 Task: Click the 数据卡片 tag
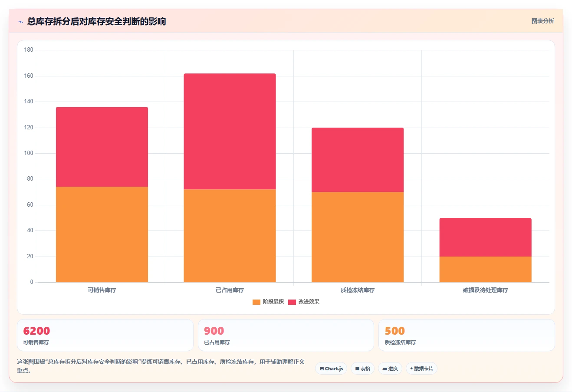[421, 369]
